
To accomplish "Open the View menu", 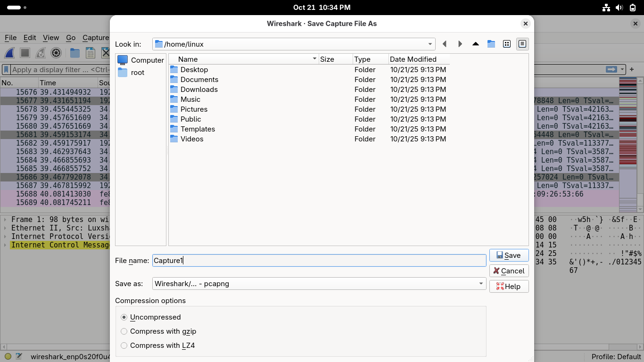I will tap(51, 38).
